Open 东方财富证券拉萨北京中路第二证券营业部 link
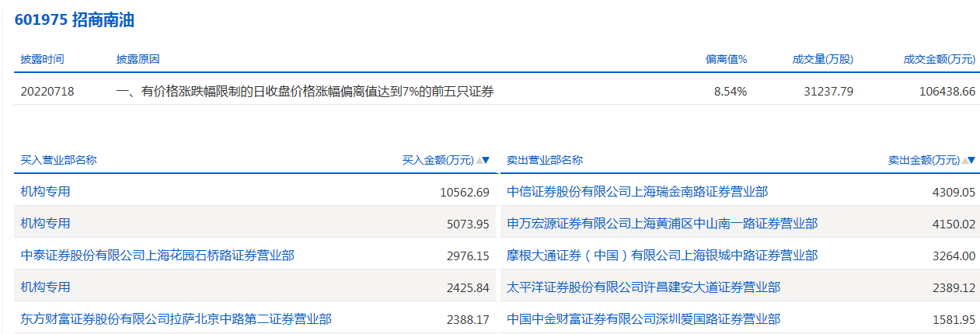Screen dimensions: 980x334 point(176,318)
